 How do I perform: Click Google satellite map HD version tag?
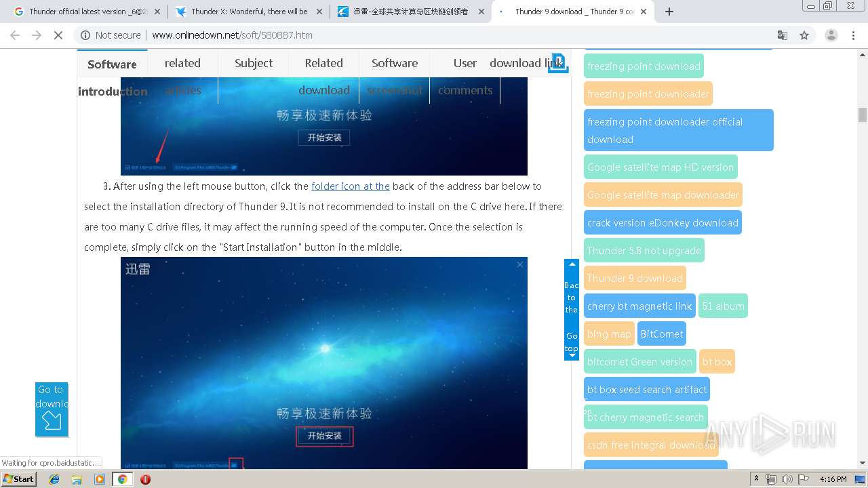660,167
